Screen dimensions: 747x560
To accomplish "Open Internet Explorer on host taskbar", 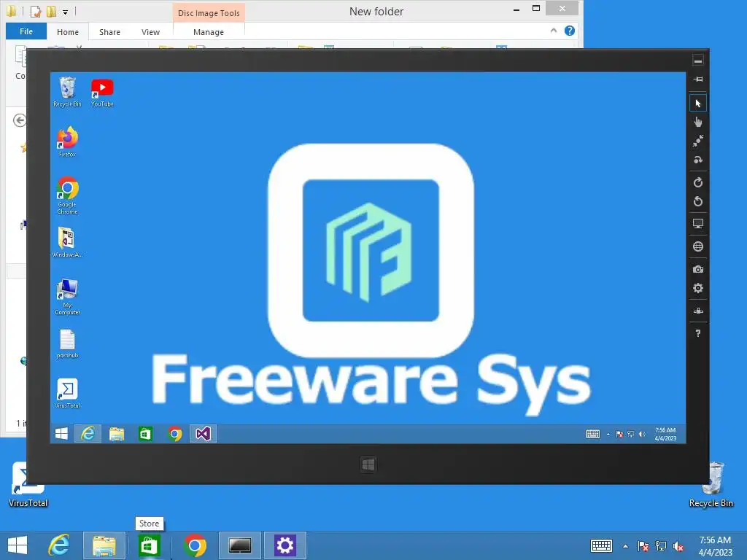I will tap(58, 545).
